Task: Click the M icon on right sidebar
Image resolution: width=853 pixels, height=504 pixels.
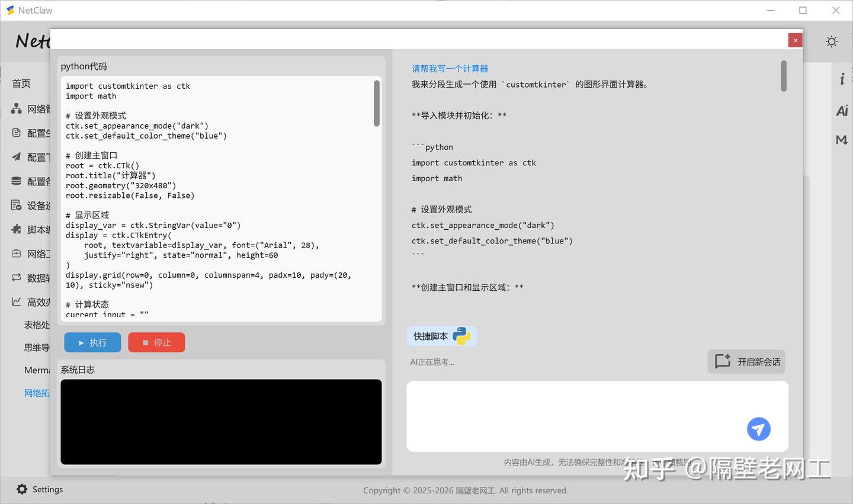Action: (841, 140)
